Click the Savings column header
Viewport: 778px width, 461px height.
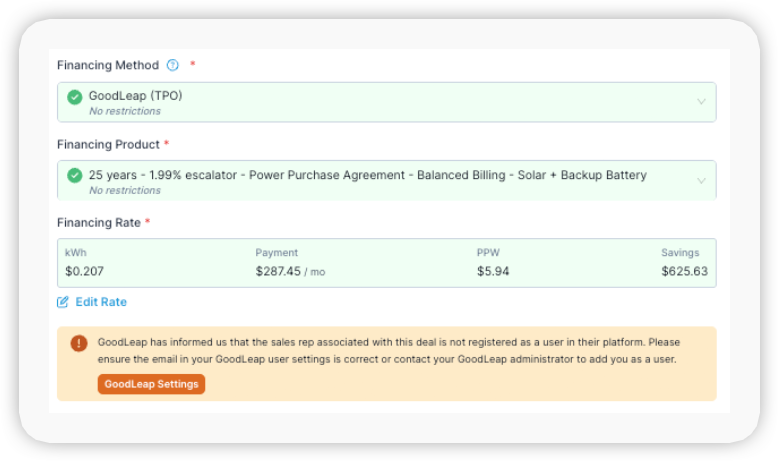tap(680, 253)
